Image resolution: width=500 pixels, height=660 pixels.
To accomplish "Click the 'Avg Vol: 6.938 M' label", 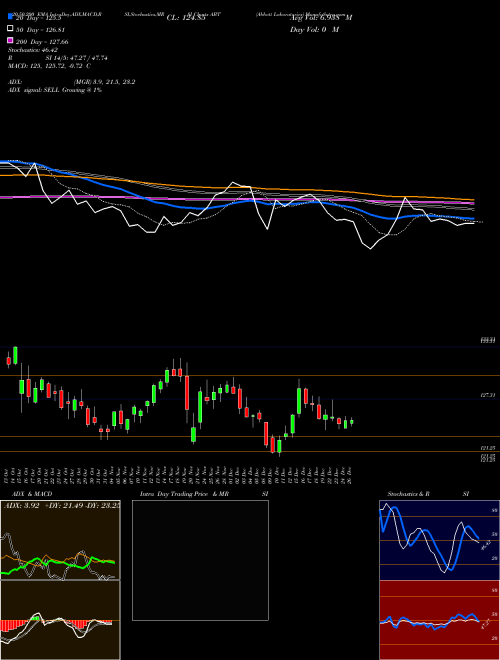I will coord(321,18).
